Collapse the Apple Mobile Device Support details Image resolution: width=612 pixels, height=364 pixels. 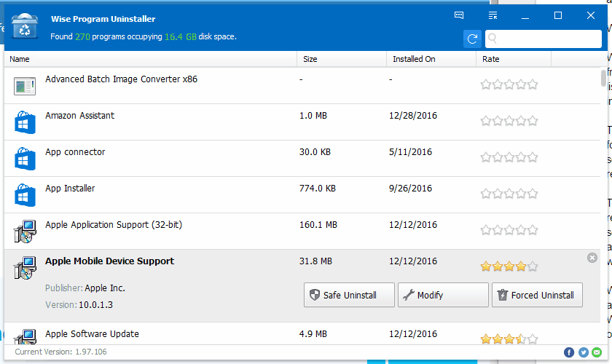tap(592, 258)
